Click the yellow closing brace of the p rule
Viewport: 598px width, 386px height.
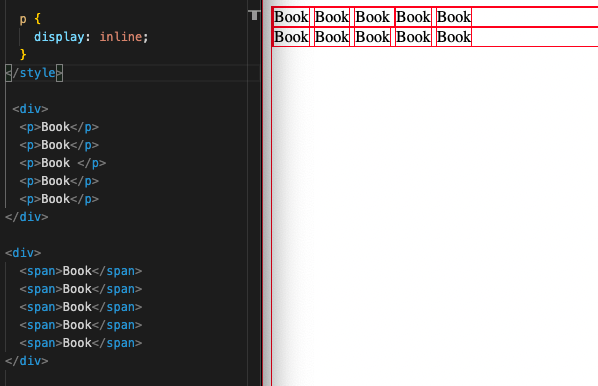(x=23, y=54)
